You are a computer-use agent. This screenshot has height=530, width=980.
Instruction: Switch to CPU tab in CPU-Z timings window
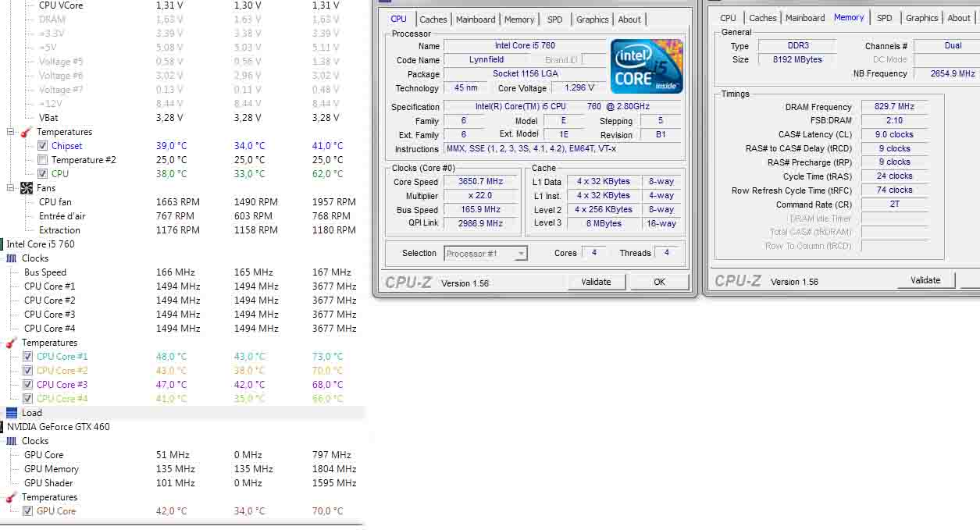coord(728,18)
